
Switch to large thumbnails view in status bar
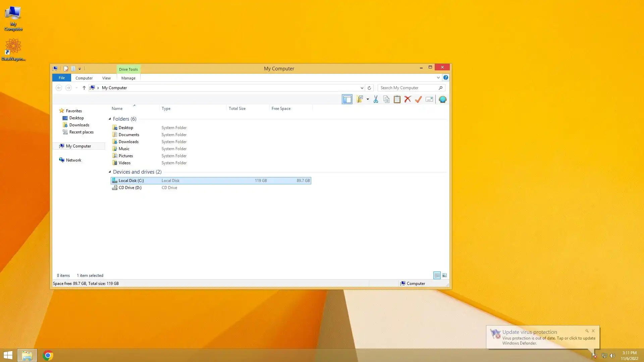point(444,275)
